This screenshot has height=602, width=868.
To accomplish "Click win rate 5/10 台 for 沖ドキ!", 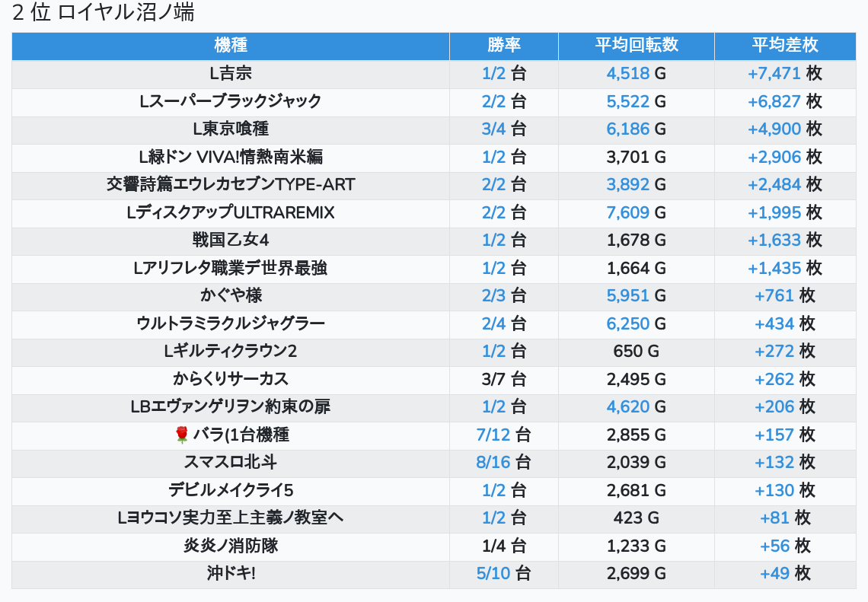I will 504,573.
